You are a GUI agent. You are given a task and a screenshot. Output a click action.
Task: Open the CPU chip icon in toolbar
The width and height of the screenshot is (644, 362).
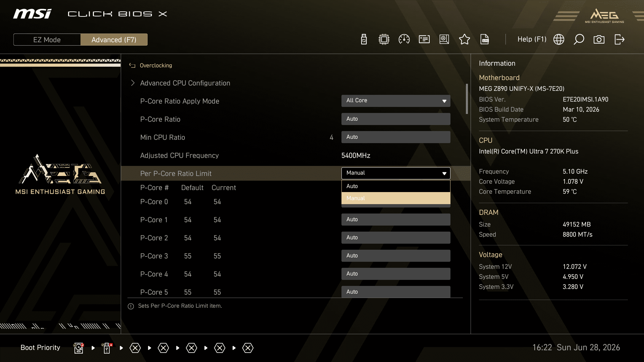(x=384, y=40)
